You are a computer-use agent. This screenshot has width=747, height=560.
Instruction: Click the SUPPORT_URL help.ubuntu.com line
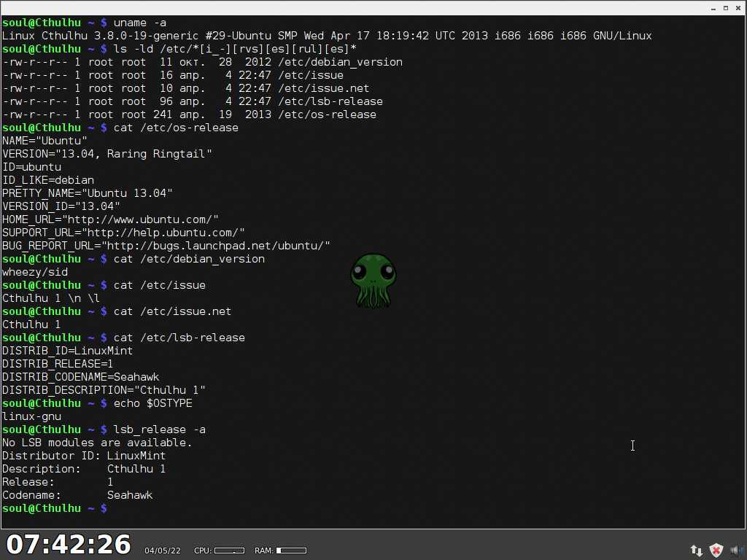pos(123,233)
